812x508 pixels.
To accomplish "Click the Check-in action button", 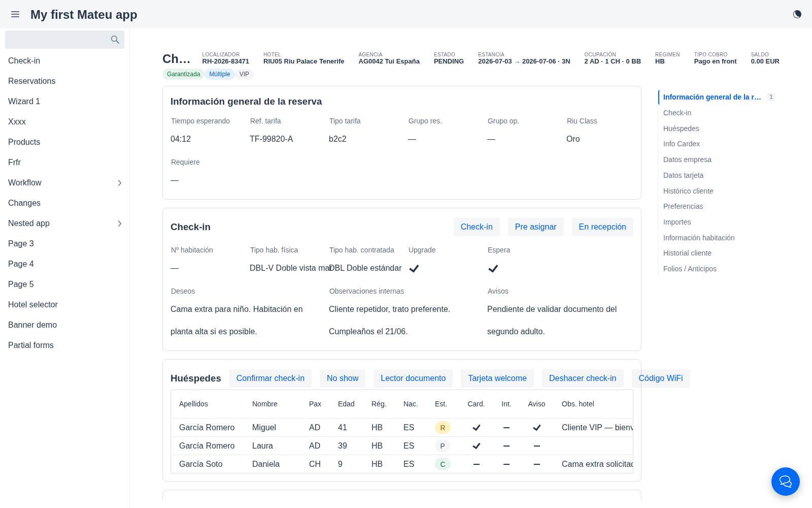I will coord(477,227).
